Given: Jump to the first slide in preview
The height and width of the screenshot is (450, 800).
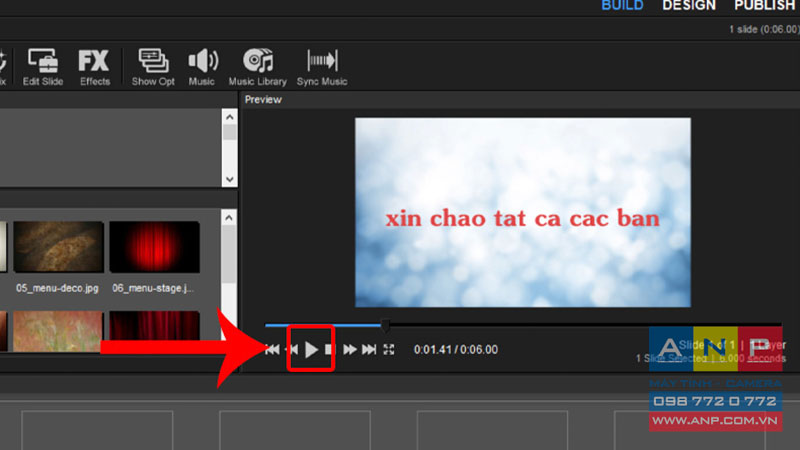Looking at the screenshot, I should [x=272, y=349].
